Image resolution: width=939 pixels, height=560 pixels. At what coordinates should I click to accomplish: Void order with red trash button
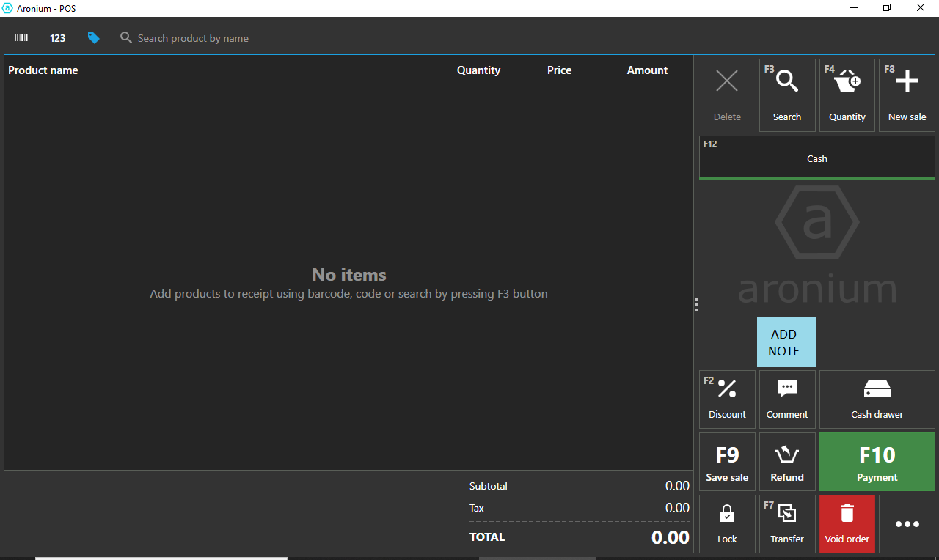click(847, 524)
